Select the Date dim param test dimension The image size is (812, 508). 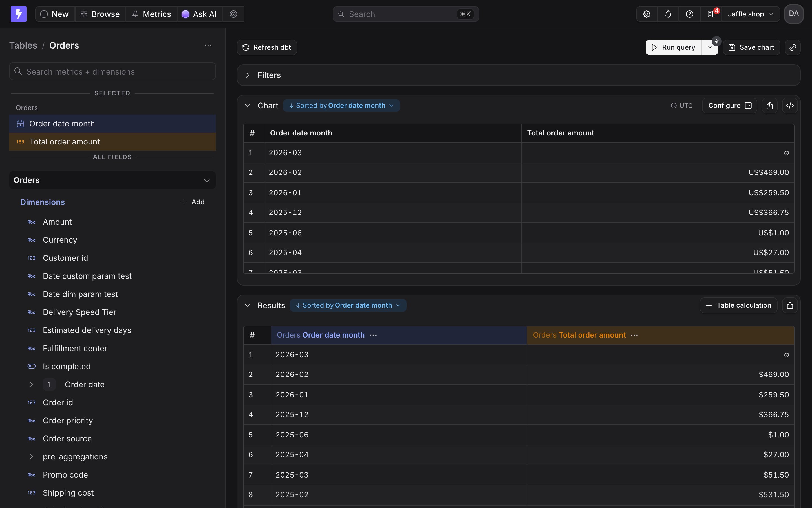point(112,294)
